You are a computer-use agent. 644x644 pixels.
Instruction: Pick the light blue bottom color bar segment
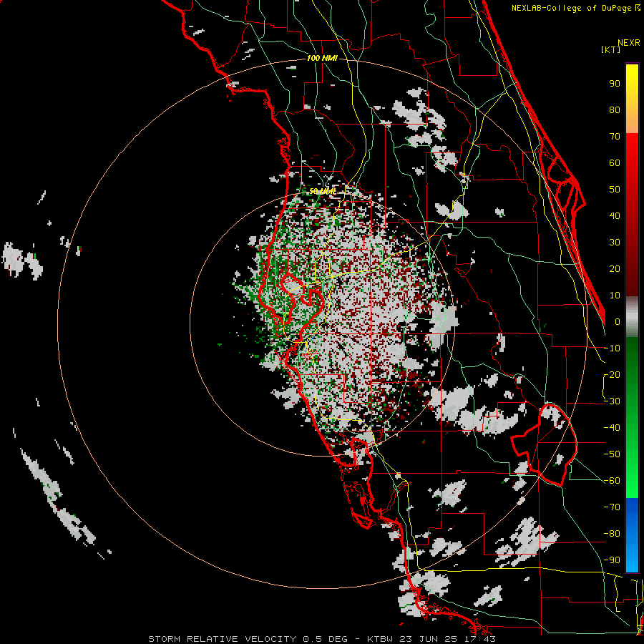pyautogui.click(x=632, y=559)
